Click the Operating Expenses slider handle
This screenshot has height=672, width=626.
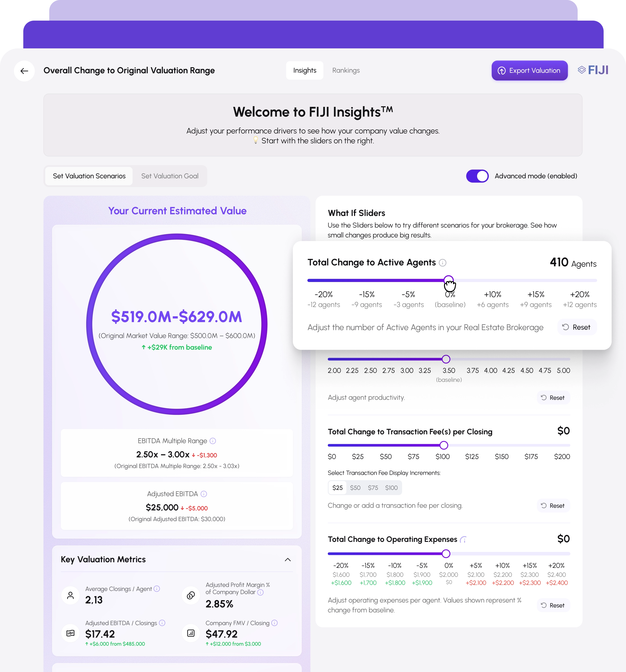point(446,554)
